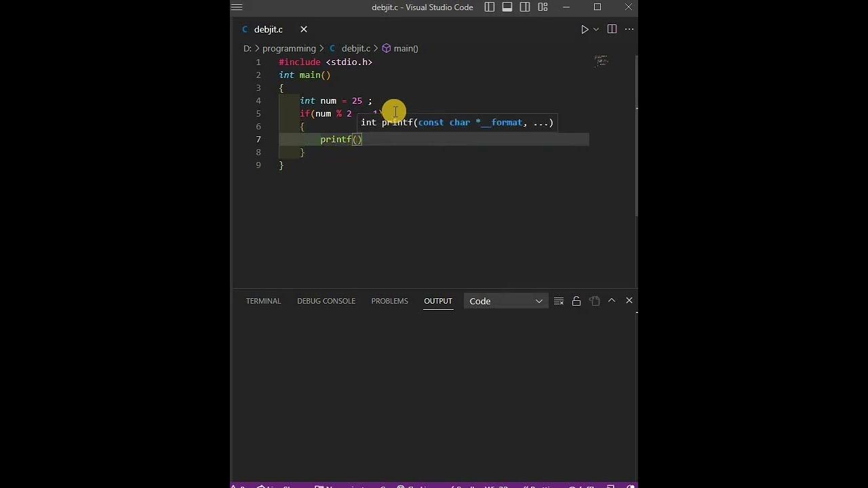Close the bottom panel

pos(629,301)
